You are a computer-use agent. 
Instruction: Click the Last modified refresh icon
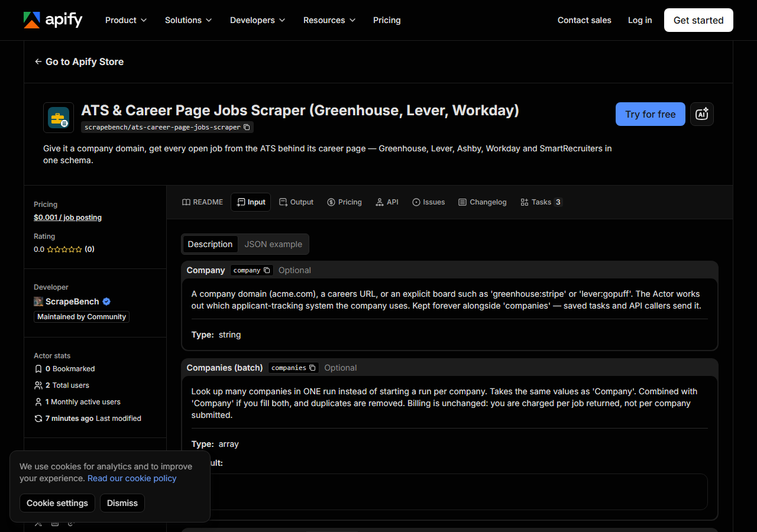point(38,419)
